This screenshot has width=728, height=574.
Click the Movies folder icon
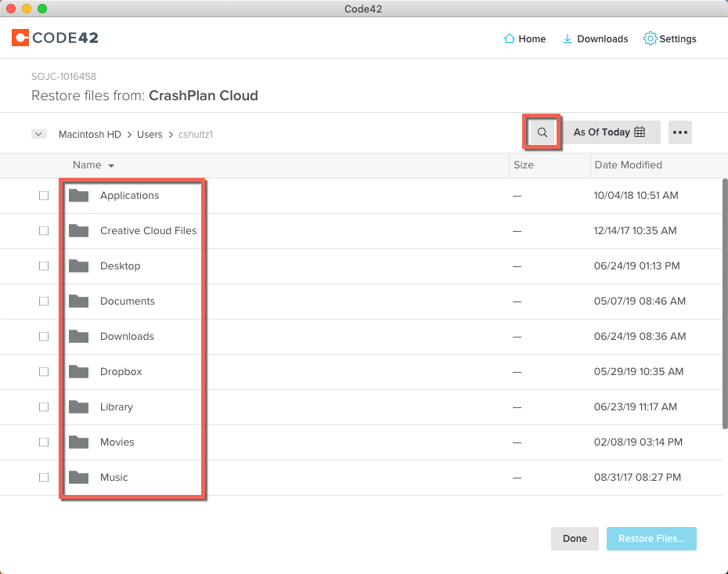tap(78, 442)
